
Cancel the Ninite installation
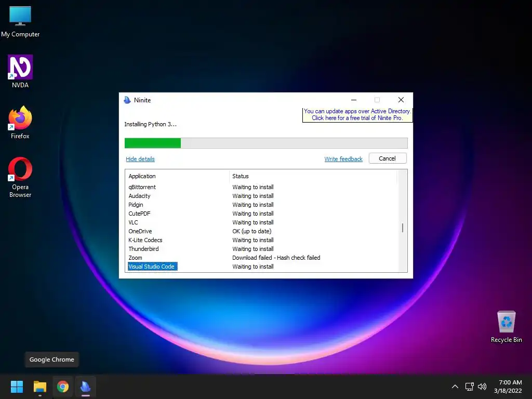click(x=388, y=158)
